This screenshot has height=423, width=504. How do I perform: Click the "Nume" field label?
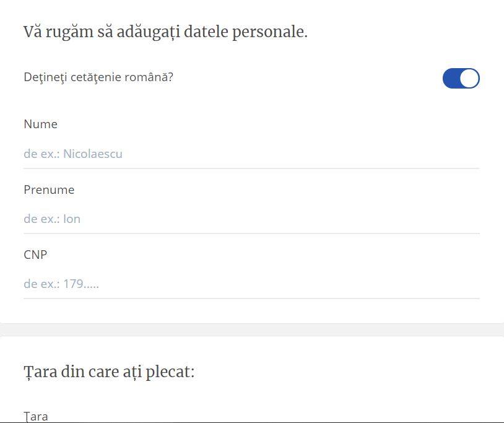41,124
